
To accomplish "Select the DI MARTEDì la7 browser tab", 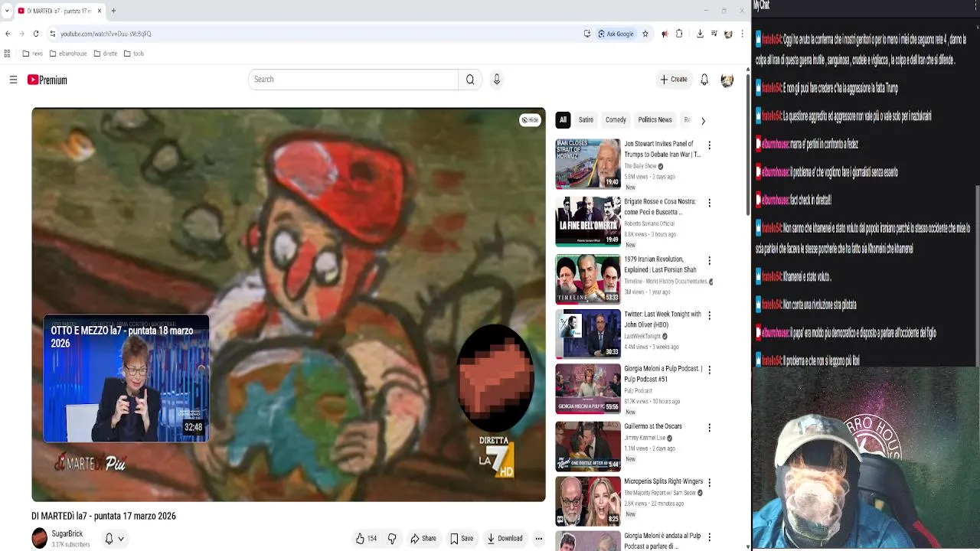I will pyautogui.click(x=59, y=11).
